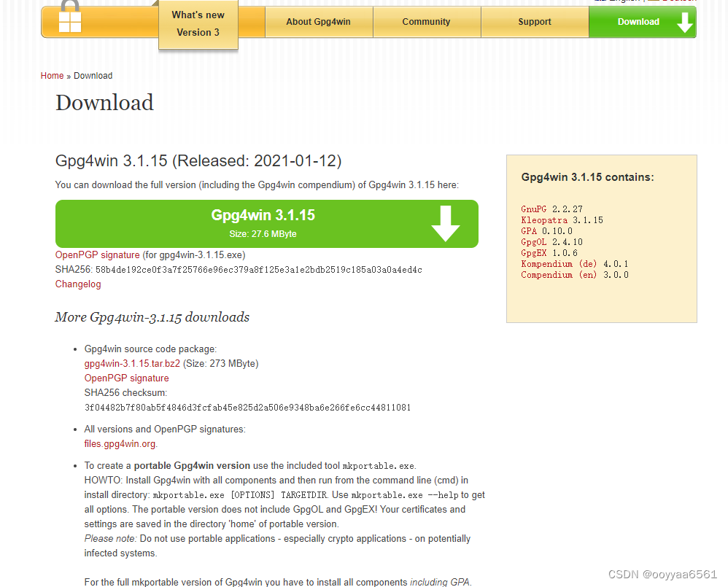728x587 pixels.
Task: Open the Support menu
Action: coord(535,22)
